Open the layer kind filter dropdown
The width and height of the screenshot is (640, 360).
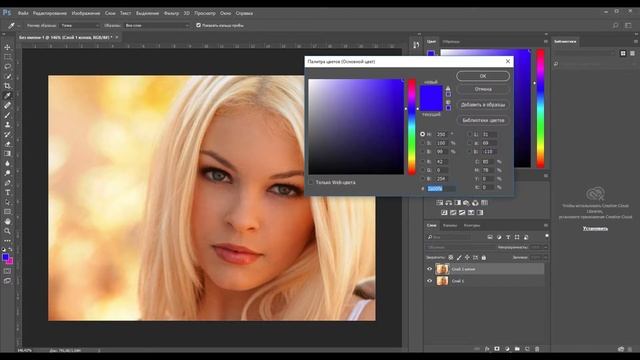click(x=449, y=237)
